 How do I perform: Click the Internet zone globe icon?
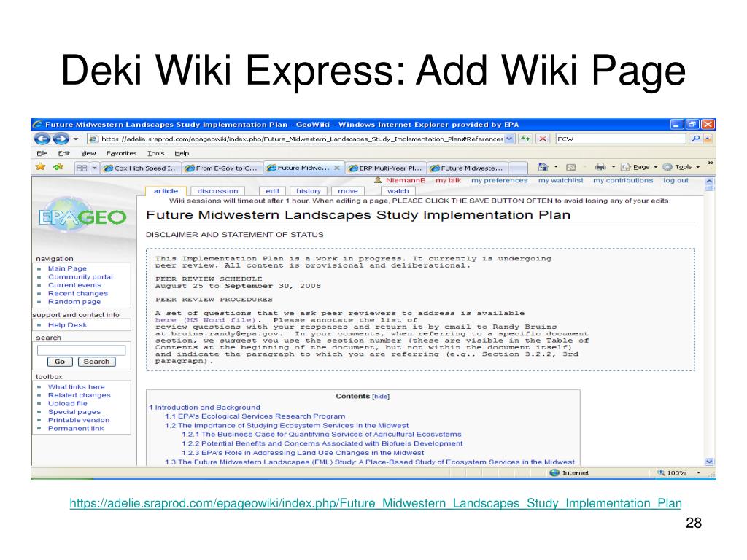pos(554,472)
